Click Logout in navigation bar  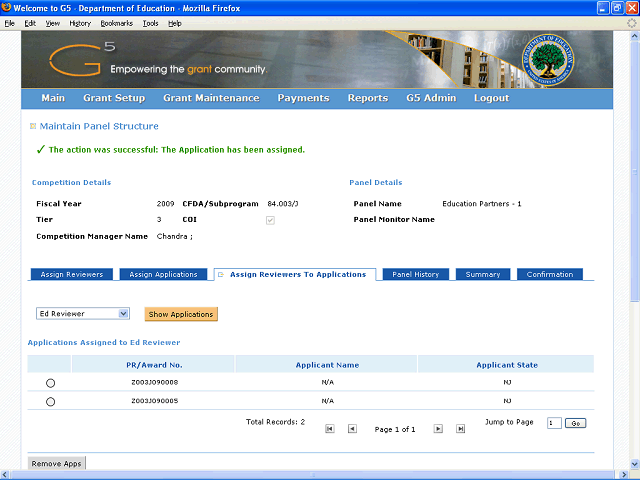491,98
